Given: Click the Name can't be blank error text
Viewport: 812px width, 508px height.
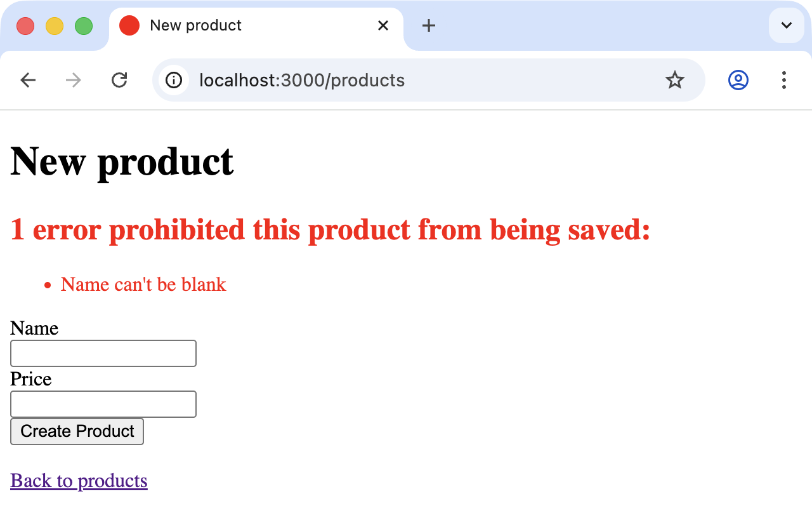Looking at the screenshot, I should click(x=143, y=284).
